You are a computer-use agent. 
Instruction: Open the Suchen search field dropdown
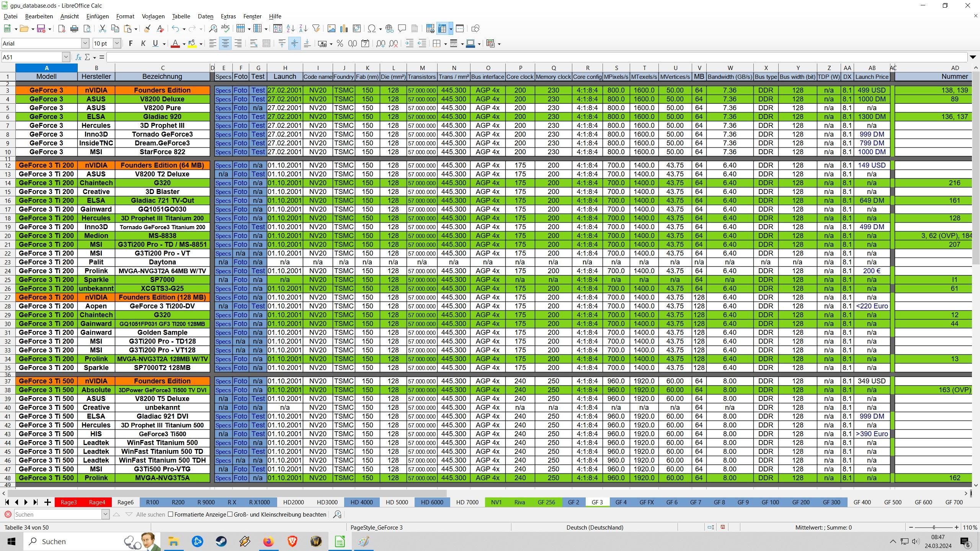click(105, 515)
